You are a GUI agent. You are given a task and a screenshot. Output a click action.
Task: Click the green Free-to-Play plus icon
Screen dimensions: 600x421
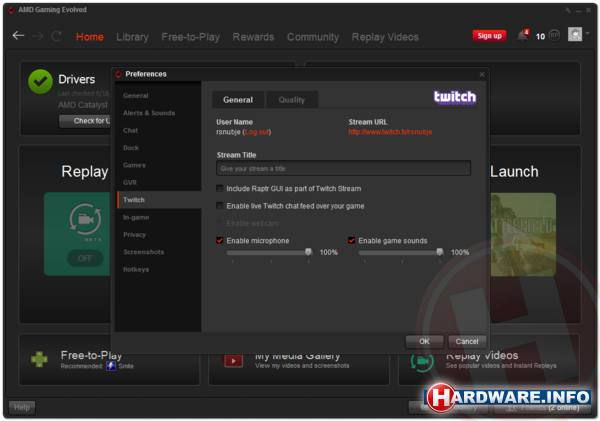(x=39, y=359)
